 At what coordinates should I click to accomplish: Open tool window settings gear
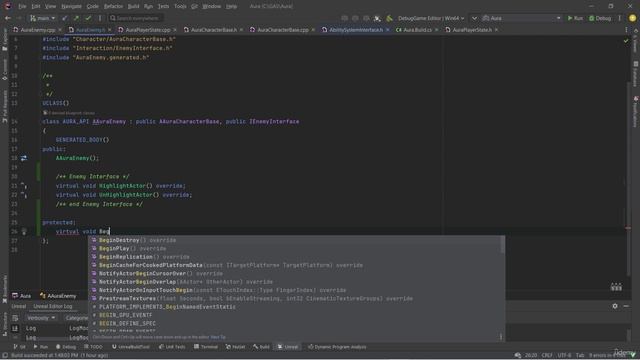coord(615,306)
